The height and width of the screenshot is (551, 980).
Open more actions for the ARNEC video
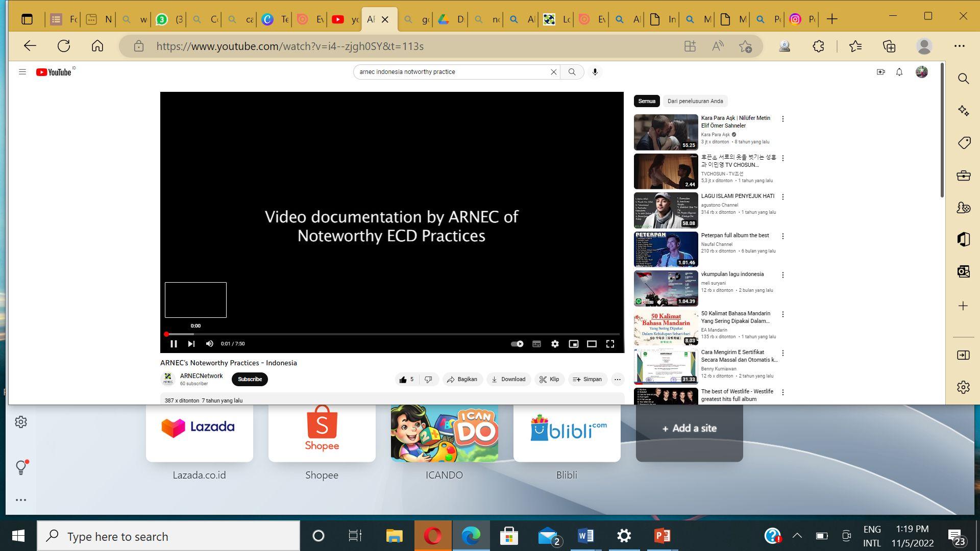tap(618, 380)
